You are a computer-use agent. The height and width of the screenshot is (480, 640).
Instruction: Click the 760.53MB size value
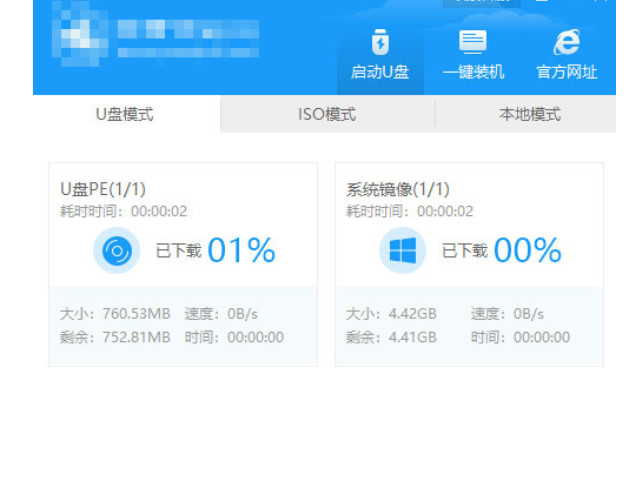point(136,314)
